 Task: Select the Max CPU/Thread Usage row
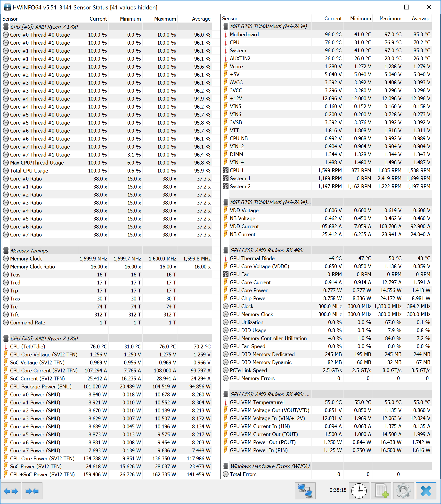pyautogui.click(x=107, y=163)
